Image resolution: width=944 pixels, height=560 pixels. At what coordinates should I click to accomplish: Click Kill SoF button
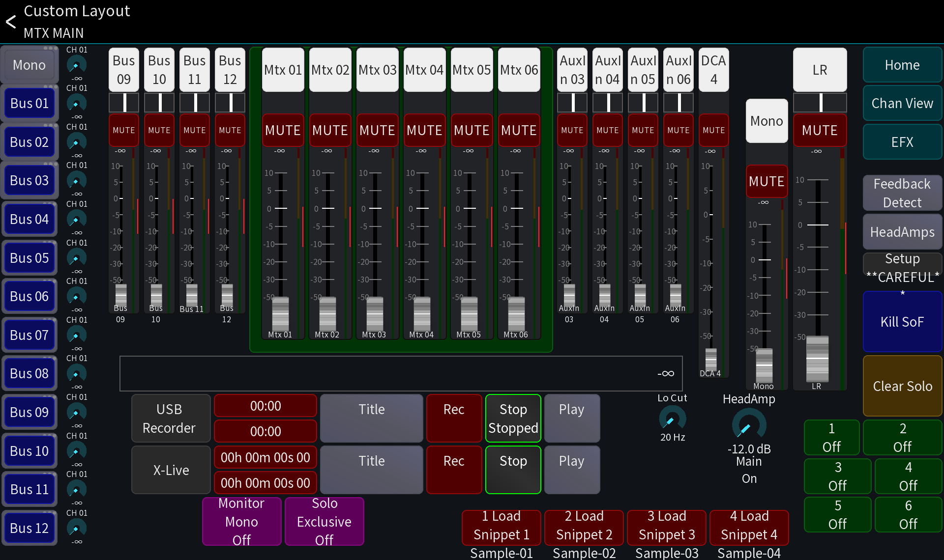pyautogui.click(x=902, y=322)
